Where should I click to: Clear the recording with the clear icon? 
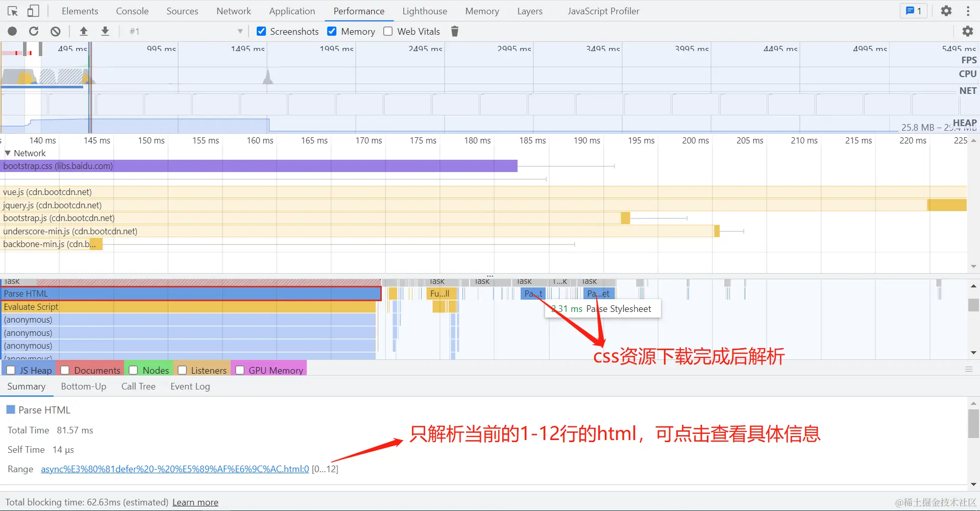[56, 31]
